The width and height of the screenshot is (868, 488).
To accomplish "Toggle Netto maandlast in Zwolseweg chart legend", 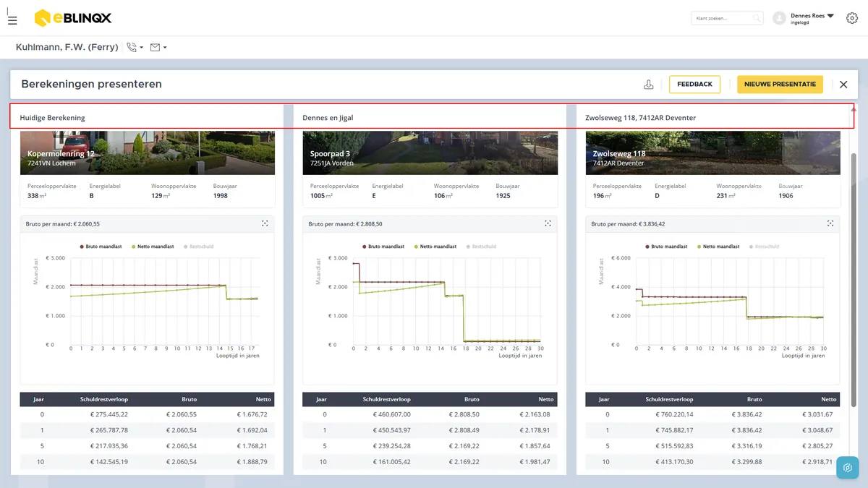I will (x=718, y=247).
